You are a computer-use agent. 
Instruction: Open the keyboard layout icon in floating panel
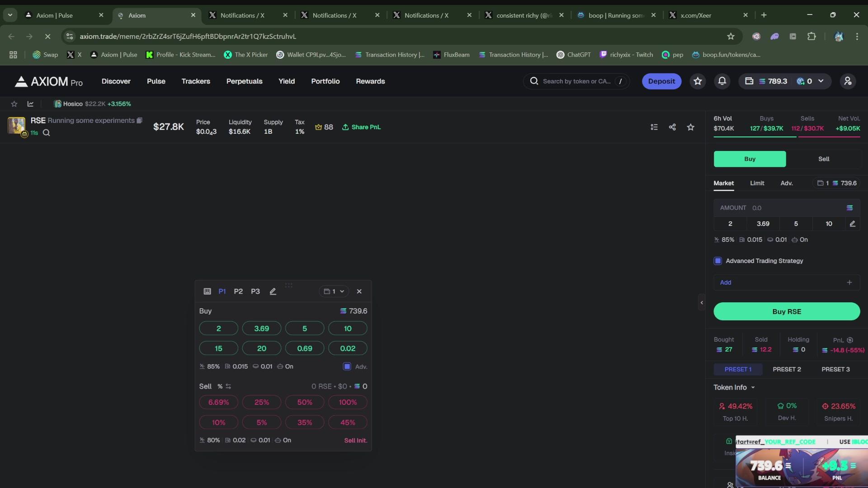point(207,291)
